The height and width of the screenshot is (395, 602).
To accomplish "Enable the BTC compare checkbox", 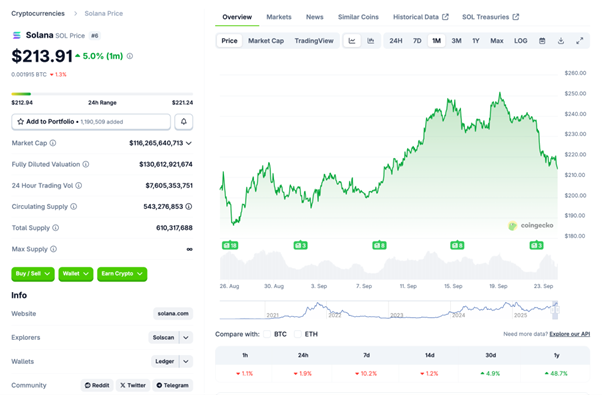I will 267,334.
